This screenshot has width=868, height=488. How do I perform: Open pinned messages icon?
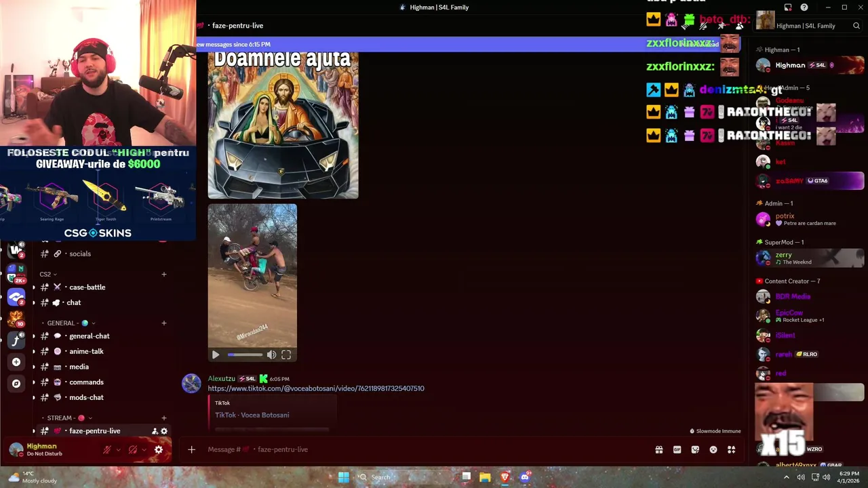(721, 26)
